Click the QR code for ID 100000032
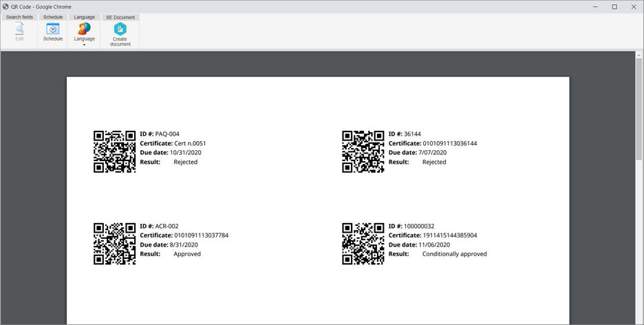This screenshot has width=644, height=325. 363,244
